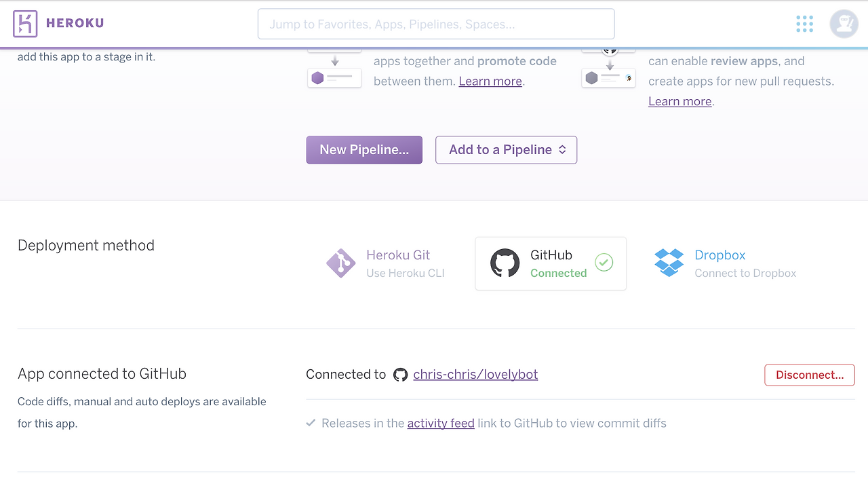Click the Dropbox logo icon
The image size is (868, 486).
[669, 263]
